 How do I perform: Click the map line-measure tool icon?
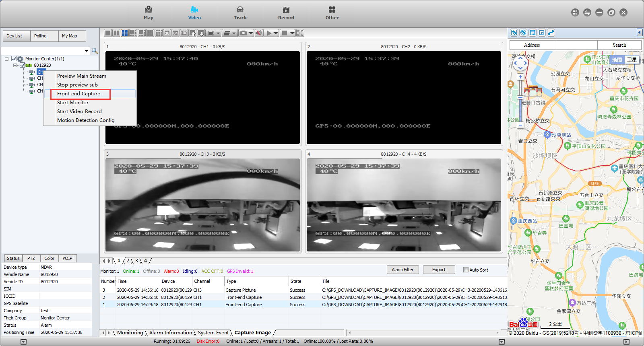551,33
